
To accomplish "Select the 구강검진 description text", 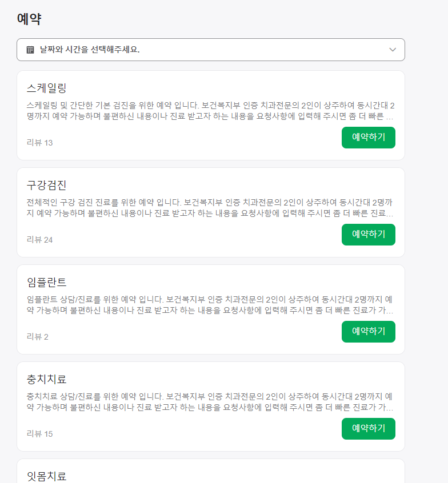I will [x=210, y=208].
